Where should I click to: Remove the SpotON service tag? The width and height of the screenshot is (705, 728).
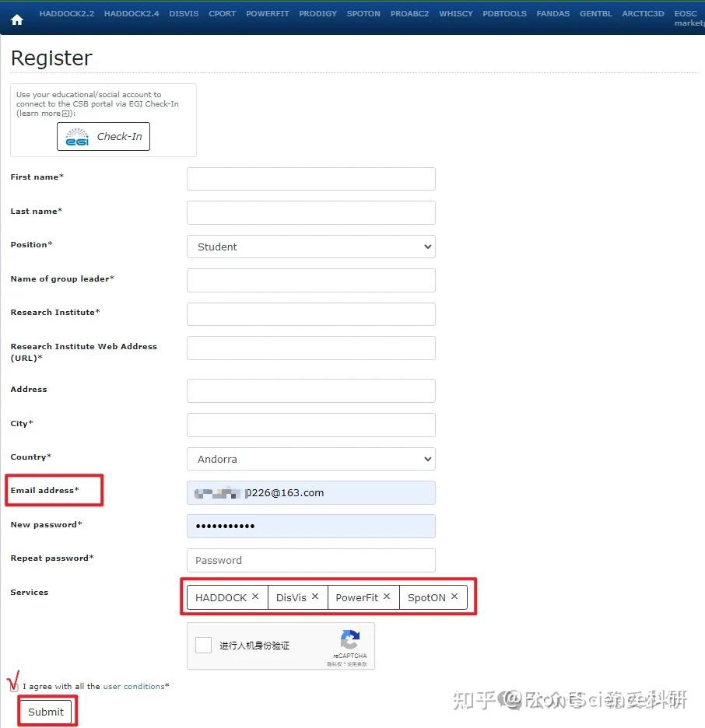454,597
